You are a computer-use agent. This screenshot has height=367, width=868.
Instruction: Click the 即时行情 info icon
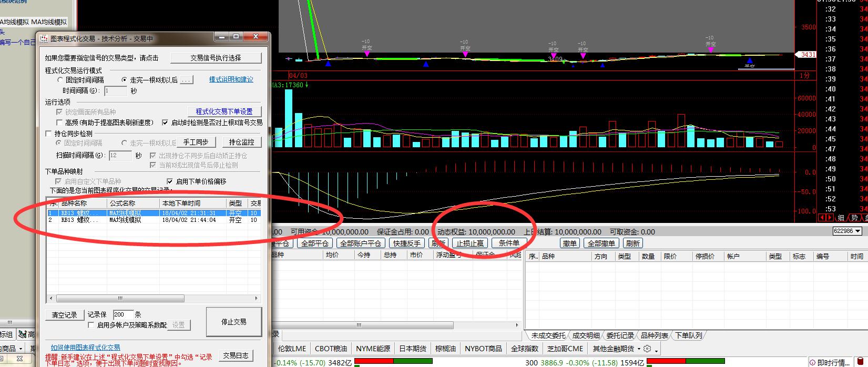click(813, 362)
